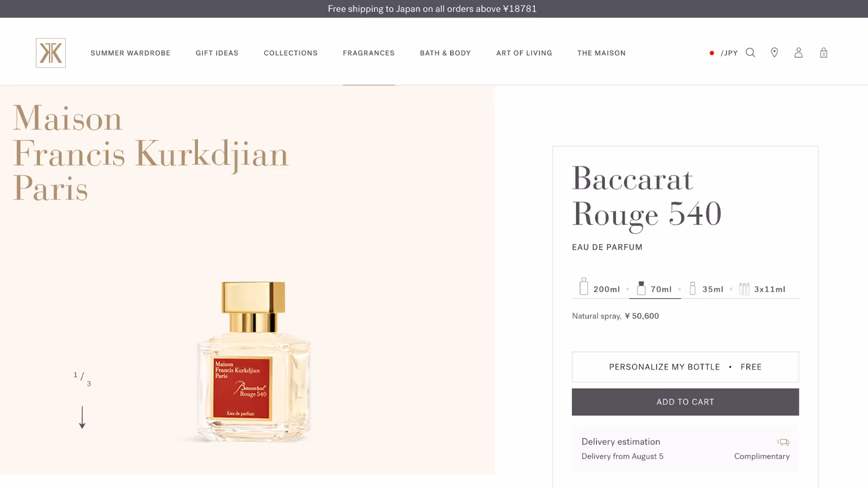Image resolution: width=868 pixels, height=488 pixels.
Task: Open the account profile icon
Action: pos(798,53)
